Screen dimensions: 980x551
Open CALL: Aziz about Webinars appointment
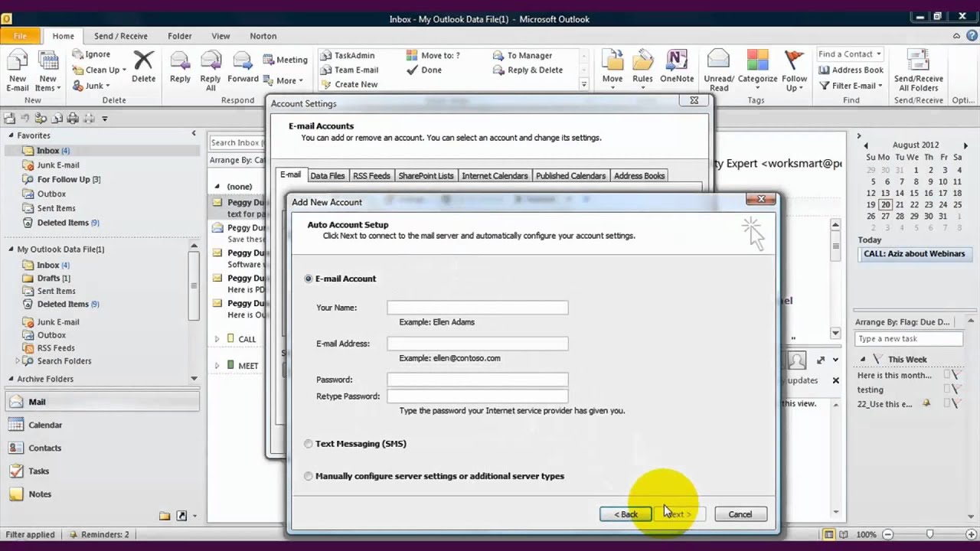[914, 254]
